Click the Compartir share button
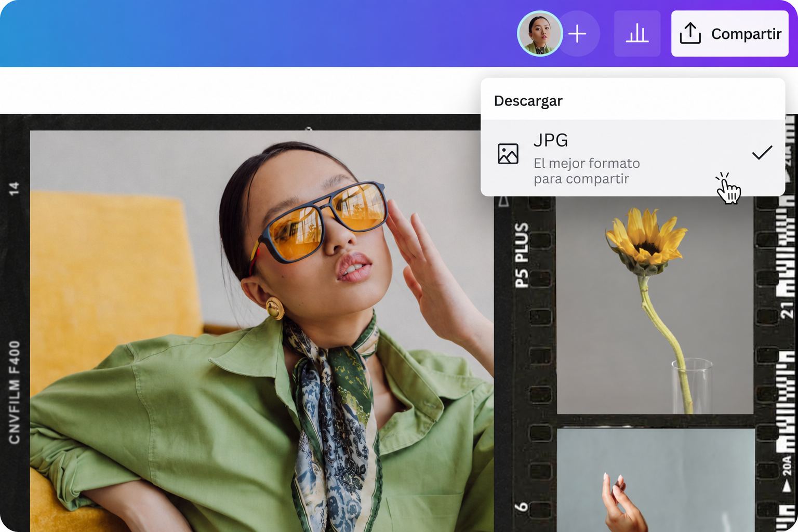The width and height of the screenshot is (798, 532). (730, 34)
